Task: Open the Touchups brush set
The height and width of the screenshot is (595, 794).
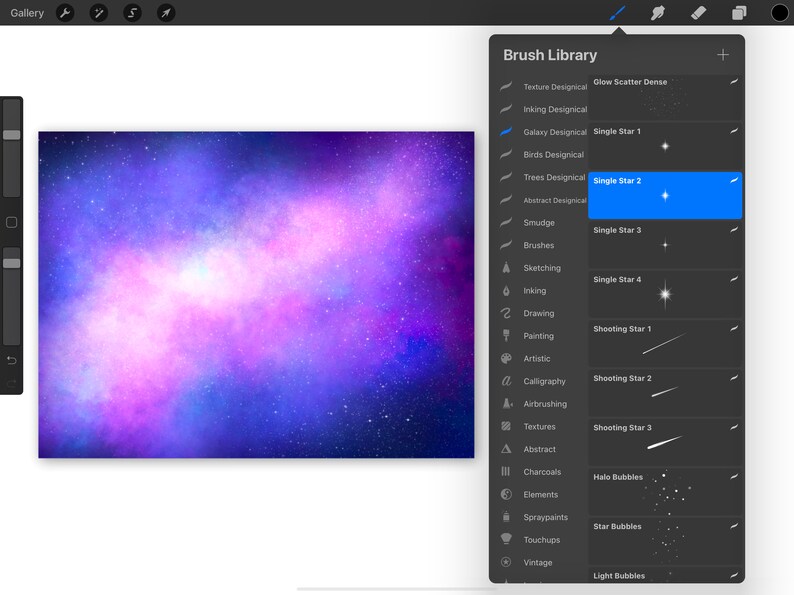Action: 543,540
